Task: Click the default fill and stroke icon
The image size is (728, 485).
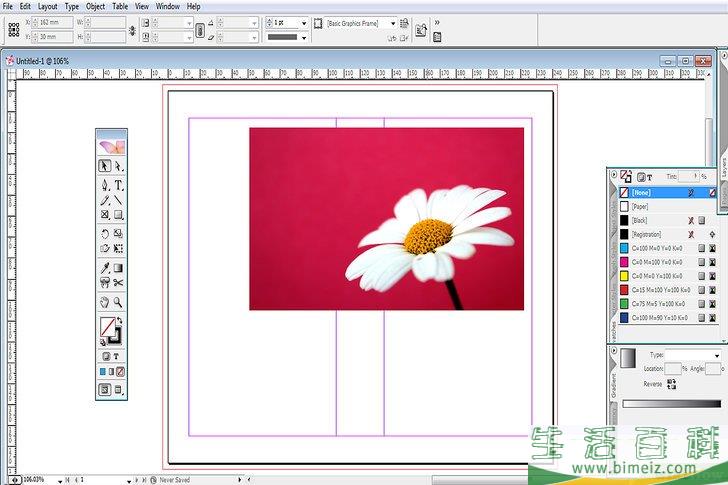Action: pos(103,343)
